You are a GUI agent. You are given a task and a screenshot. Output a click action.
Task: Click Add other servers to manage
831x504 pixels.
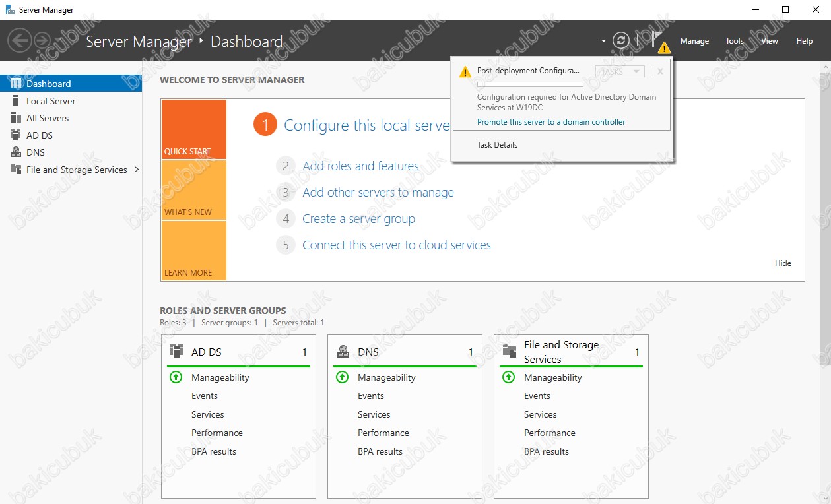click(378, 193)
